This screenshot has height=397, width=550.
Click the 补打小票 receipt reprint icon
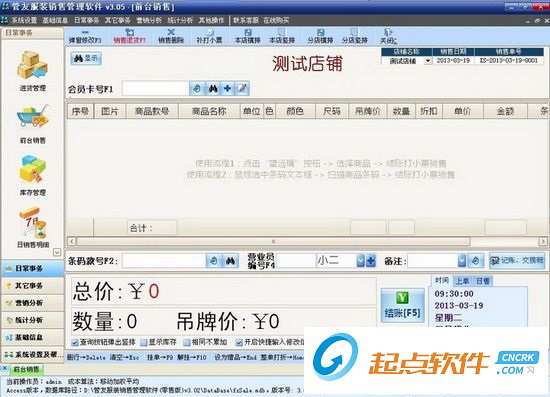209,36
